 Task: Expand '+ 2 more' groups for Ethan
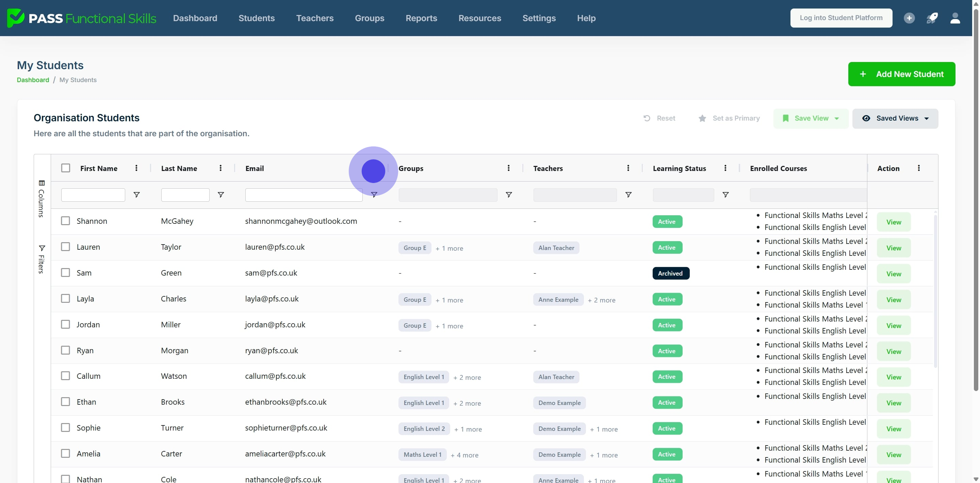point(467,403)
